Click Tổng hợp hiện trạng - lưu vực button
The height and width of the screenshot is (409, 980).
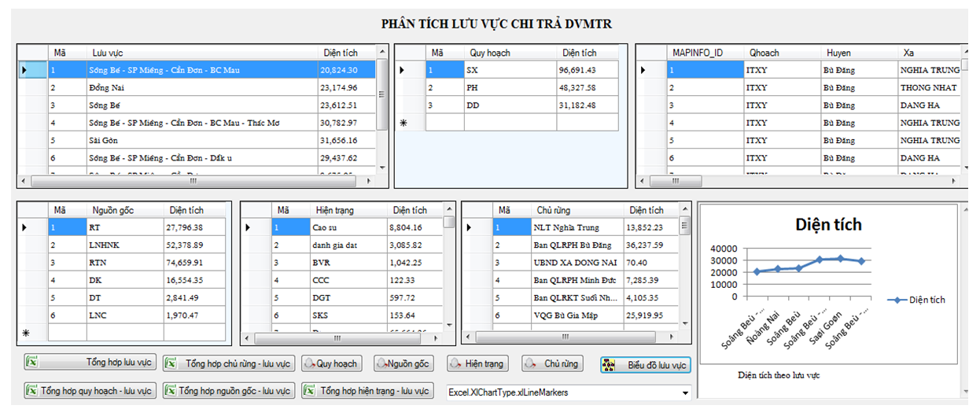[x=367, y=390]
